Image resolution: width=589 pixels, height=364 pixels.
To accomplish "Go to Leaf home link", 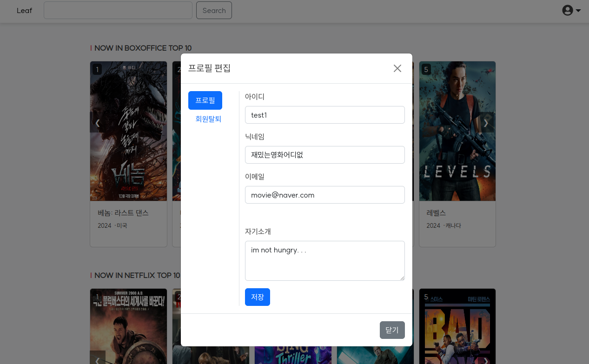I will pyautogui.click(x=24, y=10).
